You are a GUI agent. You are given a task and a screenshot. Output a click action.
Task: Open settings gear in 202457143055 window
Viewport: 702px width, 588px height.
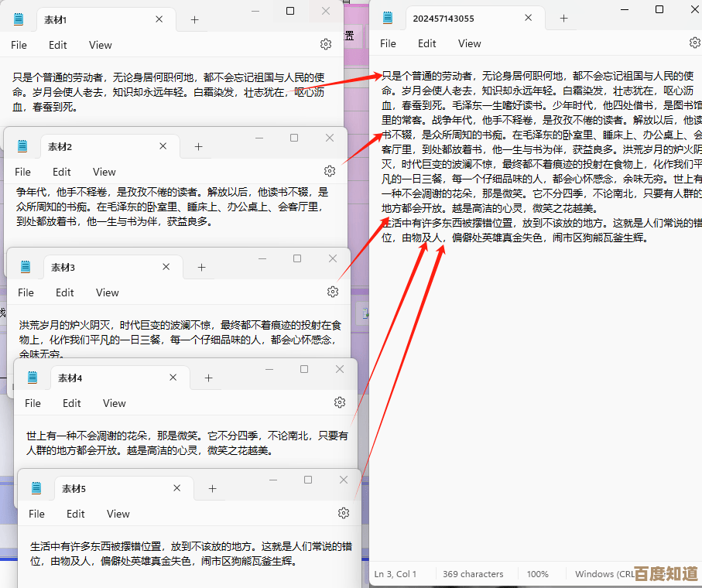pos(694,43)
